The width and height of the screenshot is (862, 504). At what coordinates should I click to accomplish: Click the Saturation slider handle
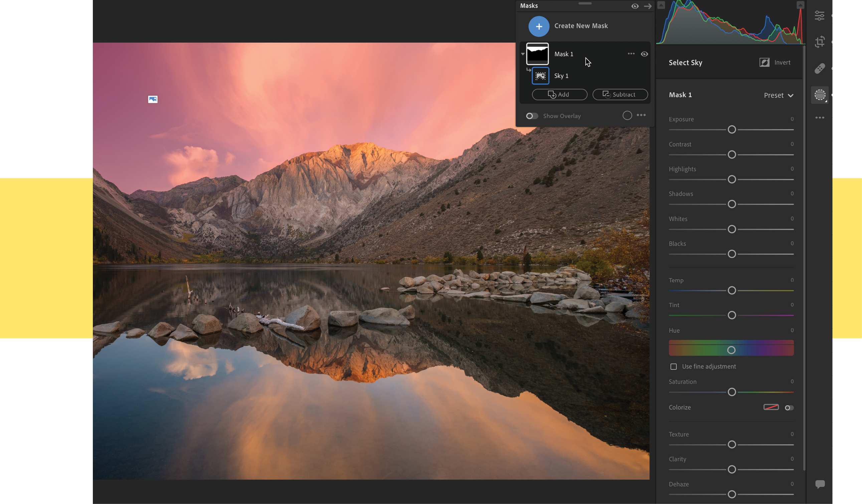point(732,392)
